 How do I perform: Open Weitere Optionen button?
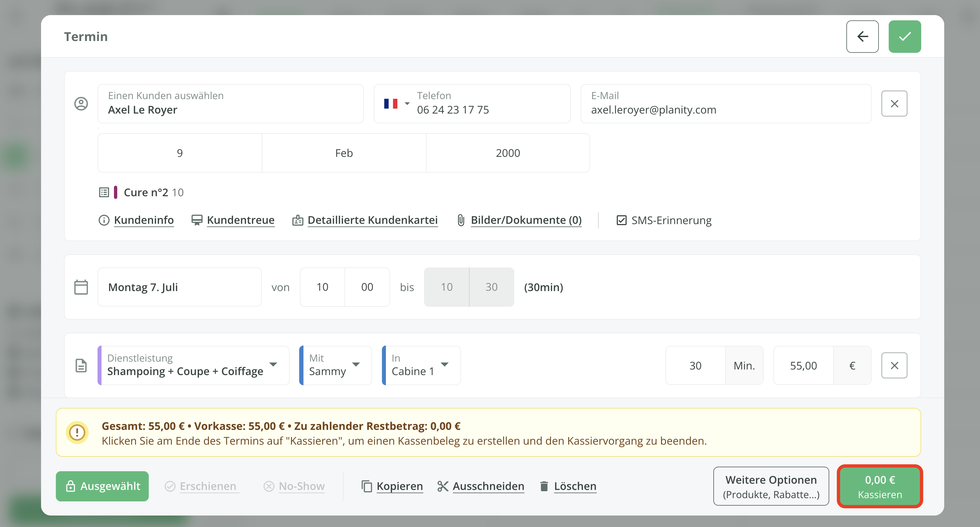(x=771, y=486)
